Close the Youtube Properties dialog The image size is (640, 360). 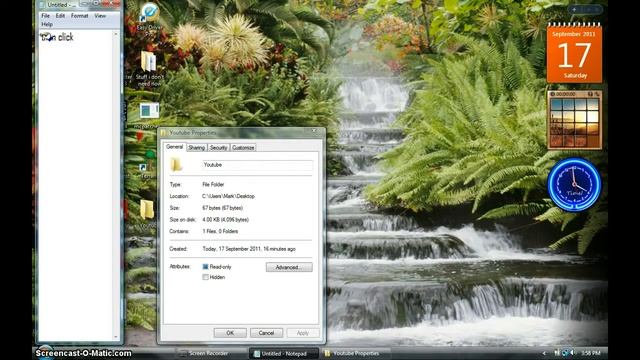[314, 131]
